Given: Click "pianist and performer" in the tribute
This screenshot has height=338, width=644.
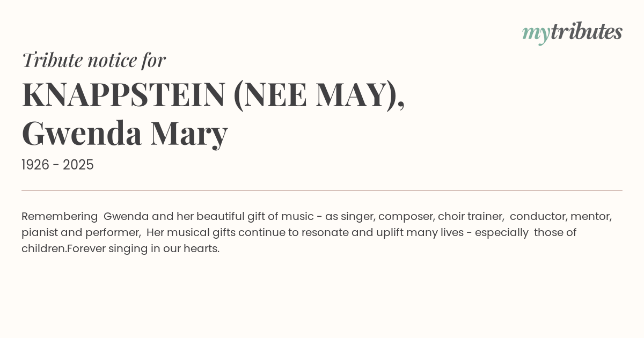Looking at the screenshot, I should pyautogui.click(x=80, y=232).
